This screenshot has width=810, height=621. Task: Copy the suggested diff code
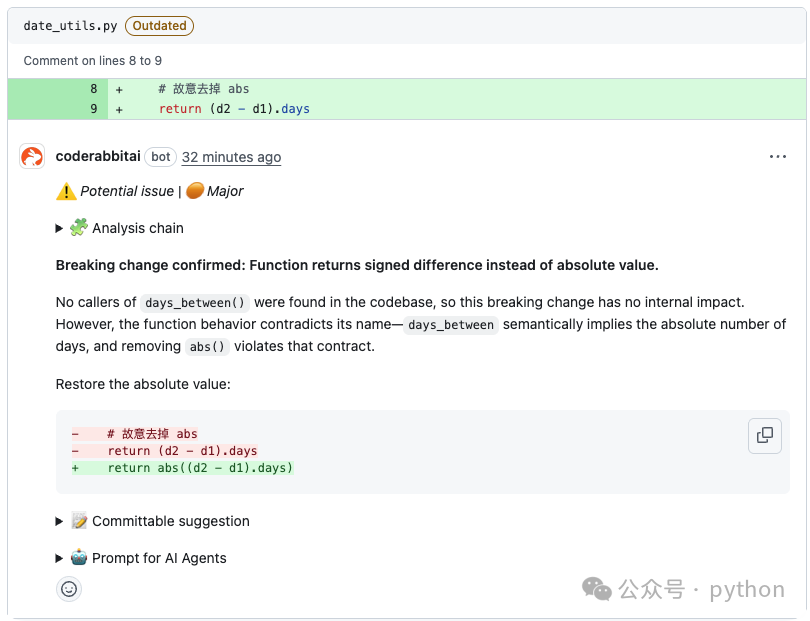(765, 436)
